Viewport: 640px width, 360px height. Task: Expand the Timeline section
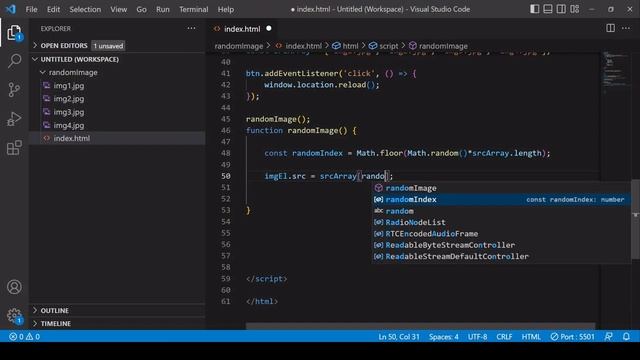tap(117, 324)
